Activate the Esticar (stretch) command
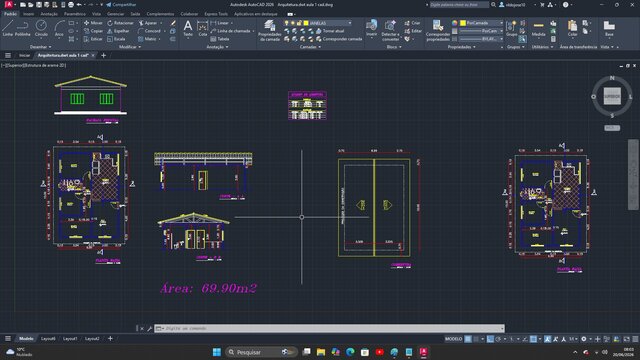The width and height of the screenshot is (640, 360). pos(93,39)
